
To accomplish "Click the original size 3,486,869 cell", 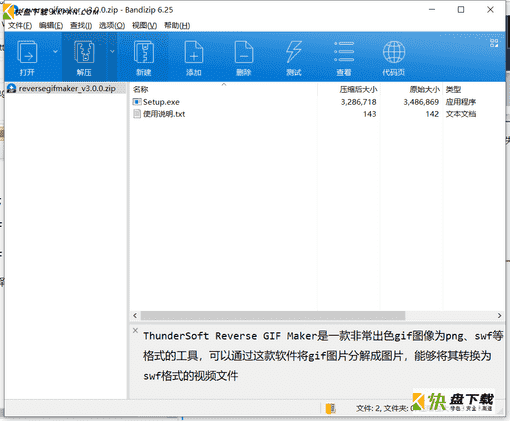I will coord(421,102).
